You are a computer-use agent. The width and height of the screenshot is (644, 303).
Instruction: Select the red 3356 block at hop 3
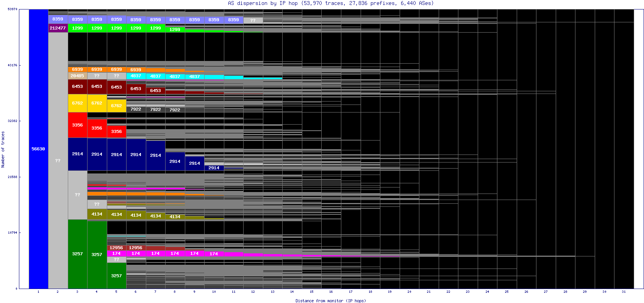tap(77, 125)
